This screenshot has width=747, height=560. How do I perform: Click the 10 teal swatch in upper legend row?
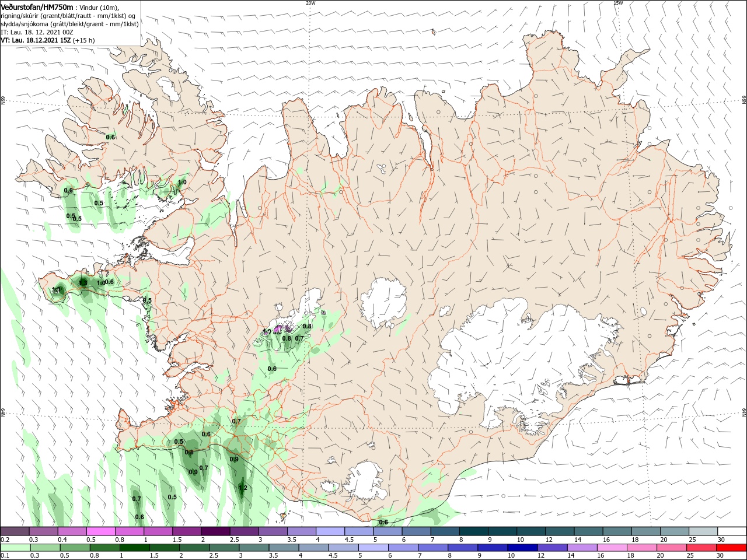tap(530, 531)
